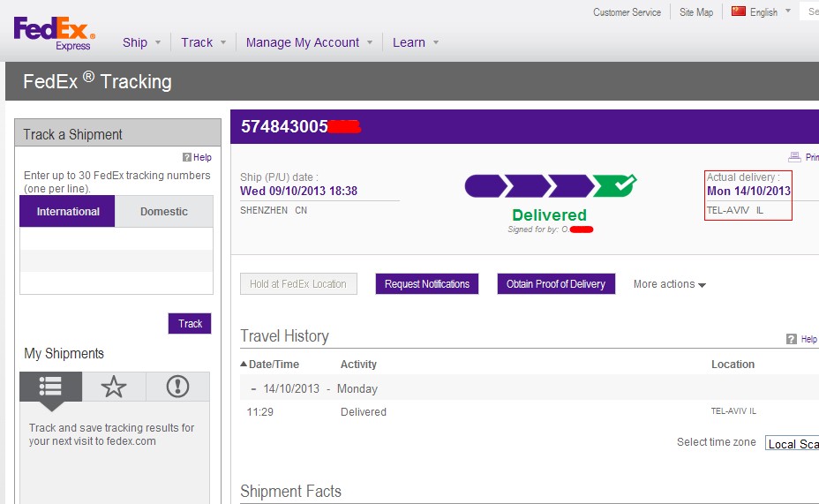The image size is (819, 504).
Task: Select the exclamation alerts icon in My Shipments
Action: pyautogui.click(x=177, y=387)
